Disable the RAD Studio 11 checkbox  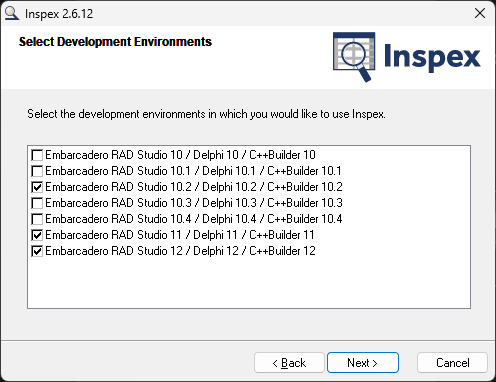[x=37, y=235]
